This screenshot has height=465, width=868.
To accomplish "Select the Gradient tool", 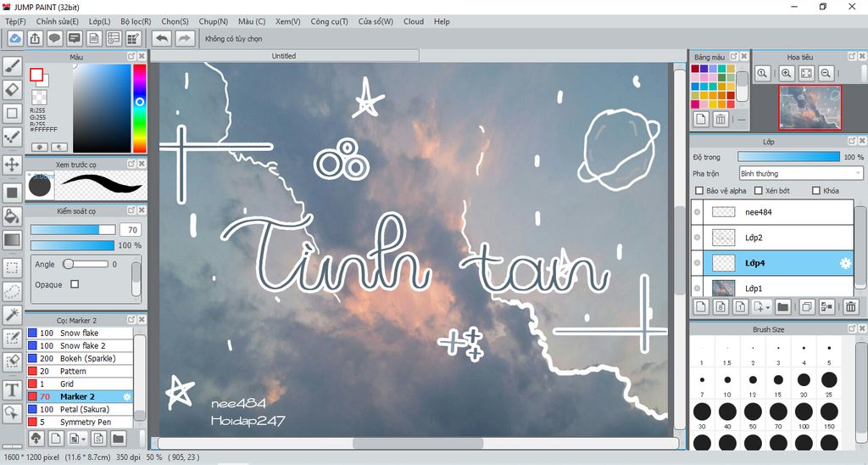I will [x=12, y=239].
